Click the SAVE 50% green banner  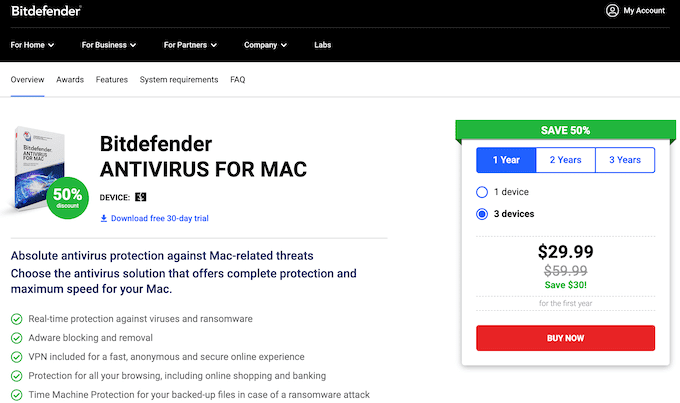tap(566, 130)
